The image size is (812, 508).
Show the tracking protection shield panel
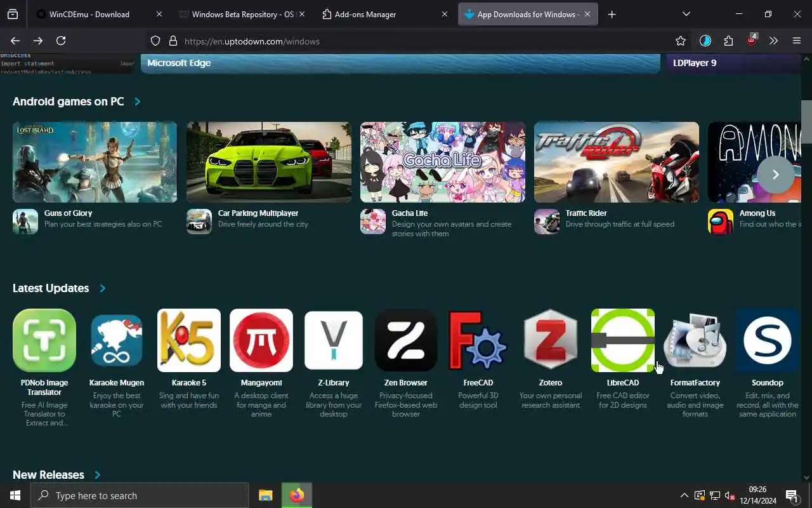[x=155, y=41]
